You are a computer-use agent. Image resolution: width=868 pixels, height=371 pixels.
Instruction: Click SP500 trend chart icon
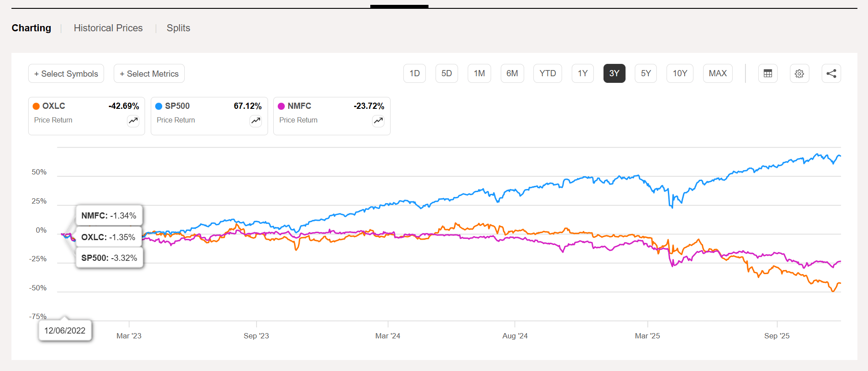[256, 121]
